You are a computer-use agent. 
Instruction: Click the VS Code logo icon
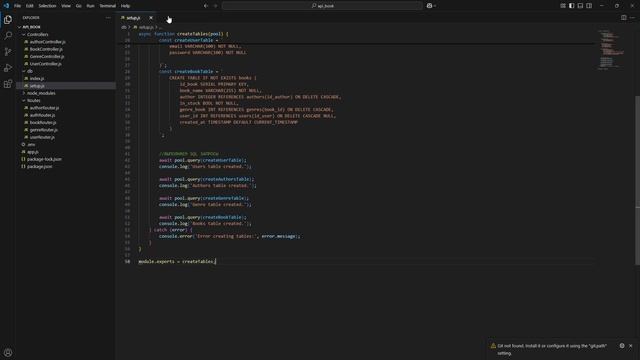(x=6, y=6)
